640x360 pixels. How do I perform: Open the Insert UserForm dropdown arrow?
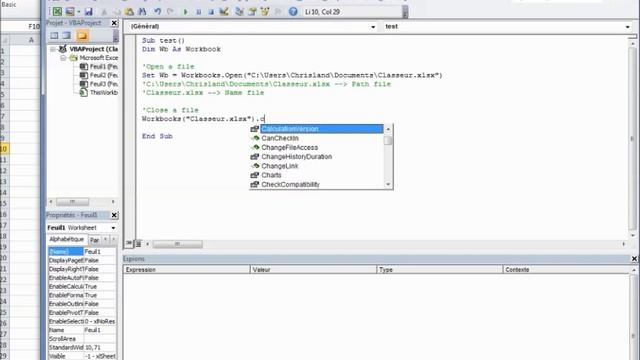tap(78, 12)
